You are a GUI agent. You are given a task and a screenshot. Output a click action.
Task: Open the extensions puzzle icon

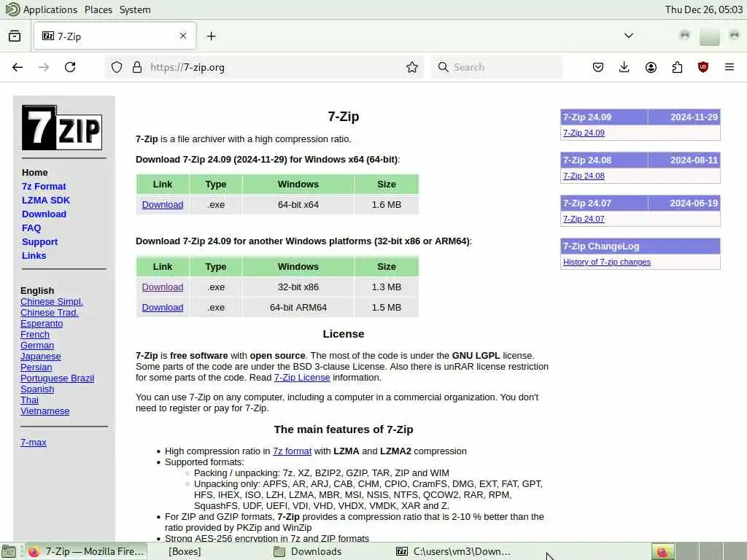point(677,67)
